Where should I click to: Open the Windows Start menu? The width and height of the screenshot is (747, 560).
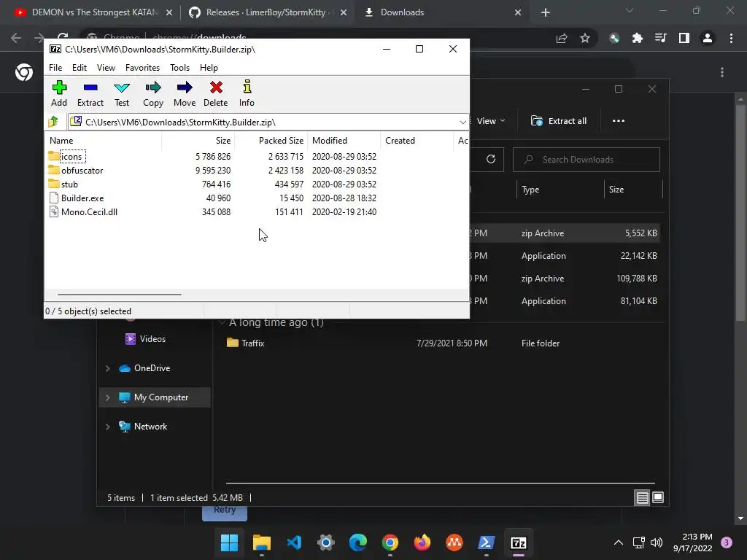point(229,542)
